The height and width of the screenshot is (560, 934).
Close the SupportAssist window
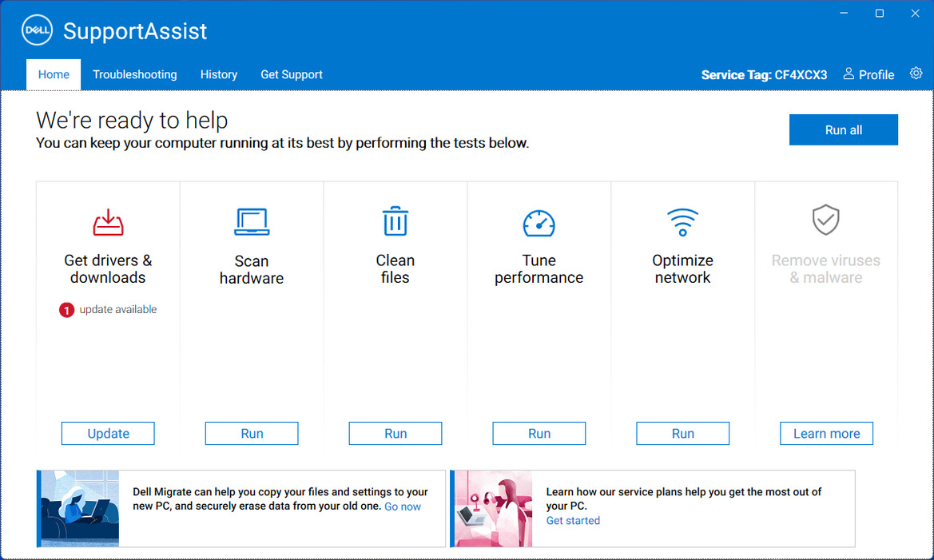tap(915, 13)
